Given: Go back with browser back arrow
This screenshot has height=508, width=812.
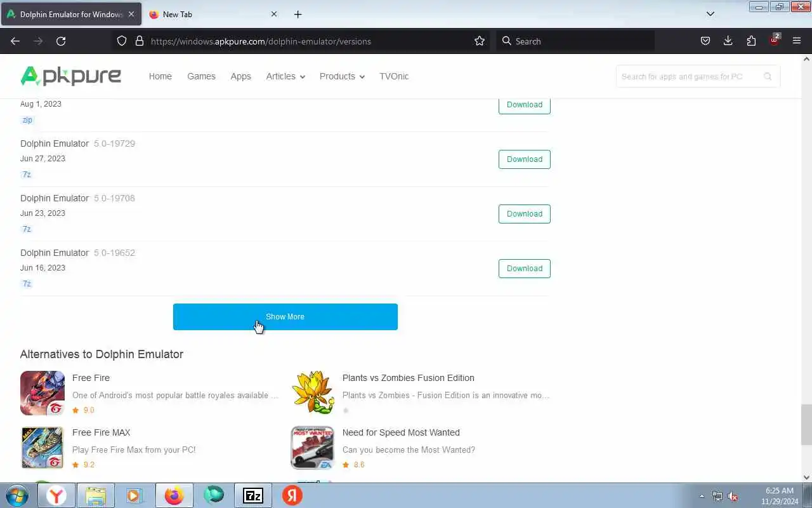Looking at the screenshot, I should 15,41.
